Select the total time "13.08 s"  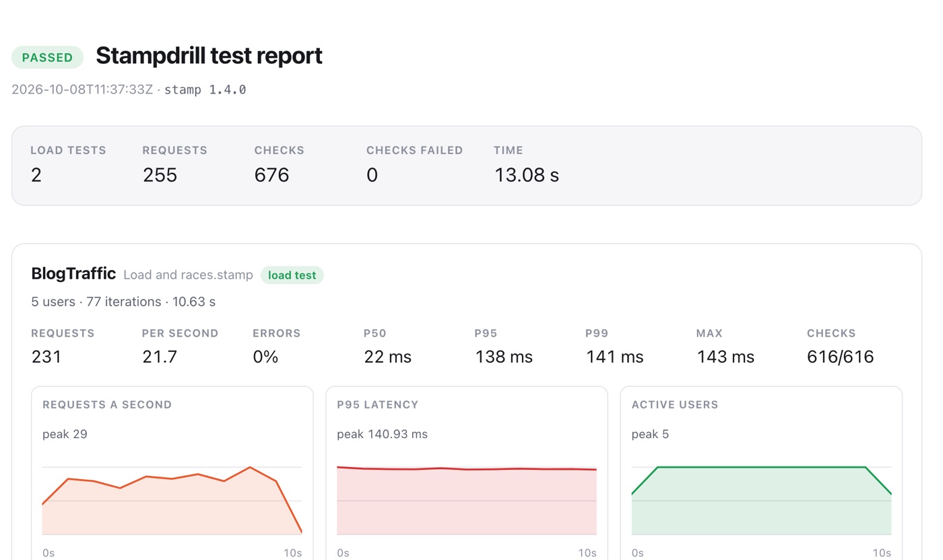(x=527, y=175)
